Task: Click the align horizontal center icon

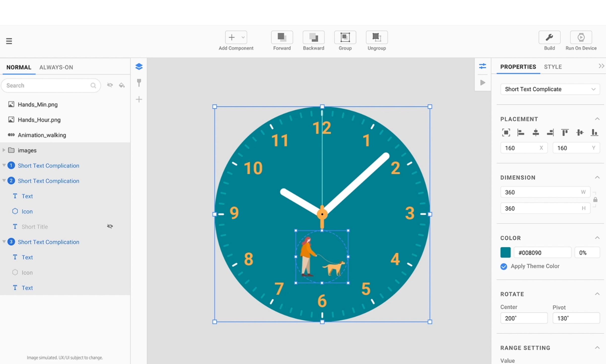Action: [x=535, y=133]
